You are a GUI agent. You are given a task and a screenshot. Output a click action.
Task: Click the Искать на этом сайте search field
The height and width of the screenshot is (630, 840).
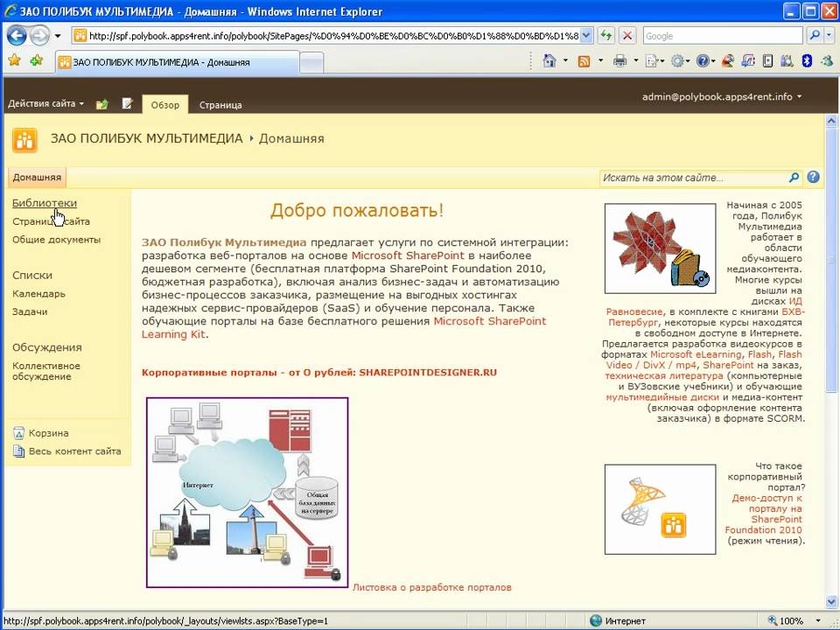[693, 178]
